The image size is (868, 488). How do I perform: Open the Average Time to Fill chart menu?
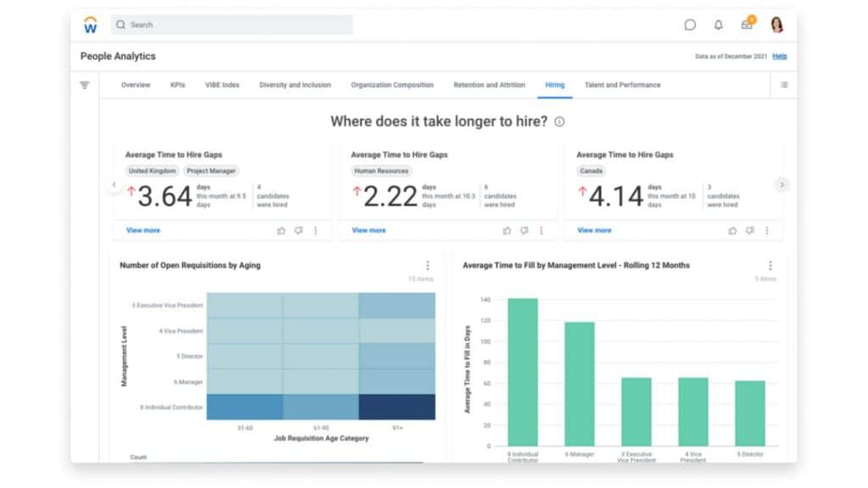click(x=770, y=265)
